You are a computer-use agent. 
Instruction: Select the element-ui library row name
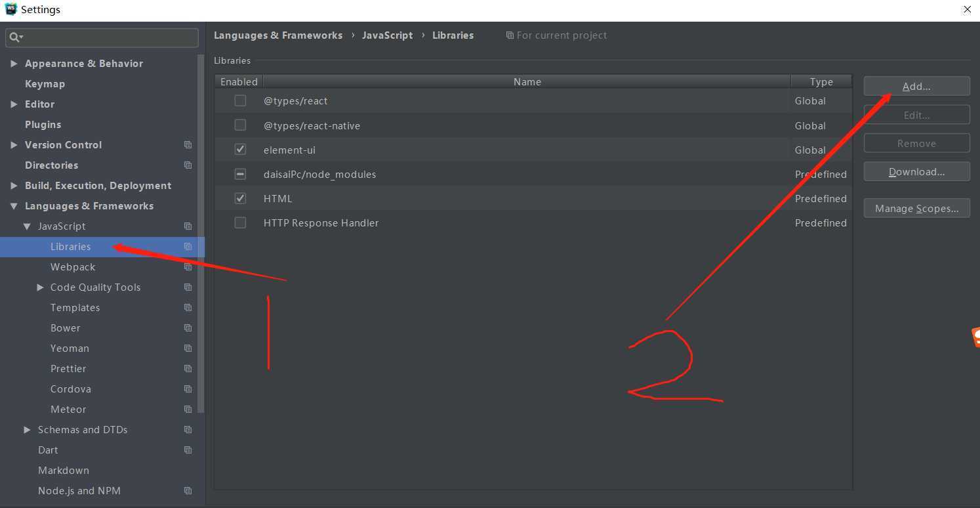coord(289,150)
